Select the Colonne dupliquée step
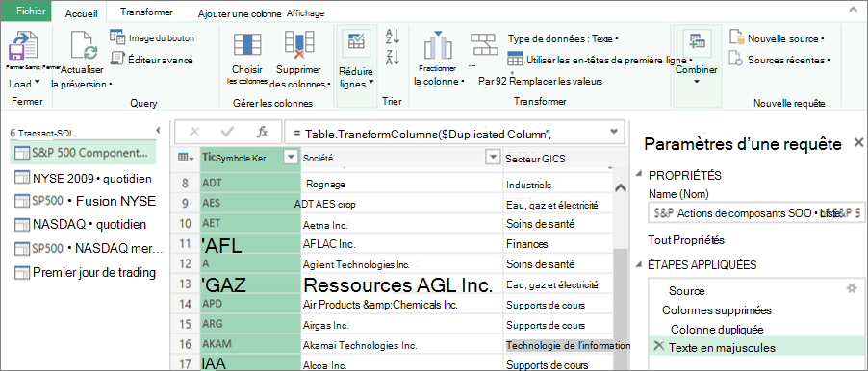 click(x=718, y=330)
